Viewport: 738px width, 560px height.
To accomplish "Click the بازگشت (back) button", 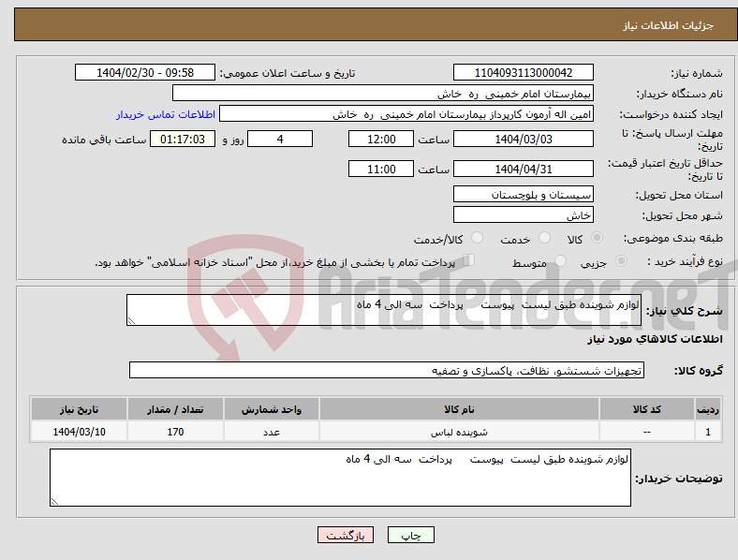I will (x=346, y=535).
